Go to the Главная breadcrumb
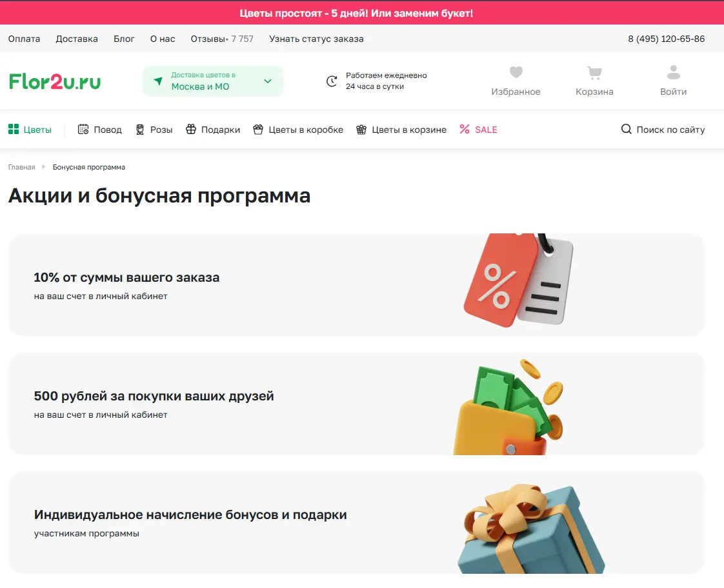The width and height of the screenshot is (724, 588). (x=22, y=167)
